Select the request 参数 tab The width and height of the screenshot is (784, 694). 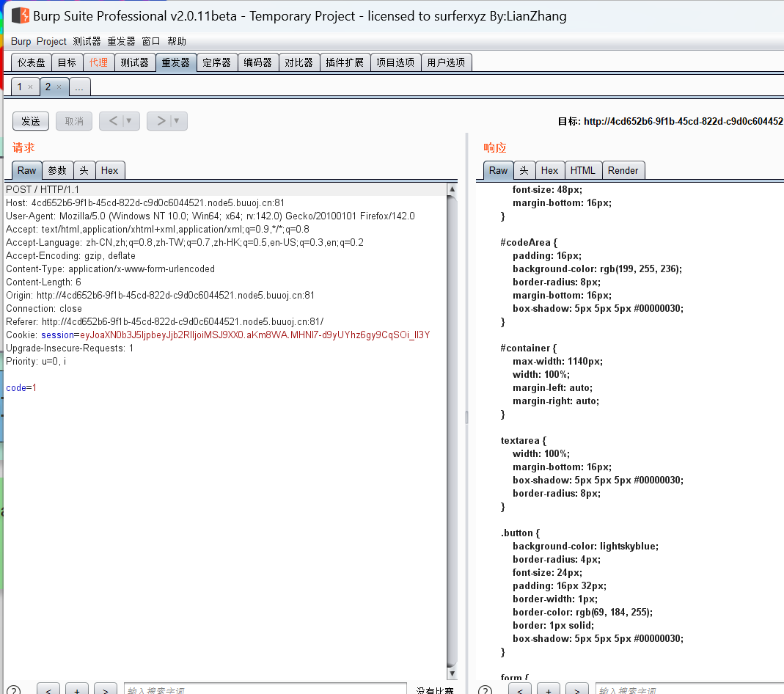coord(57,170)
